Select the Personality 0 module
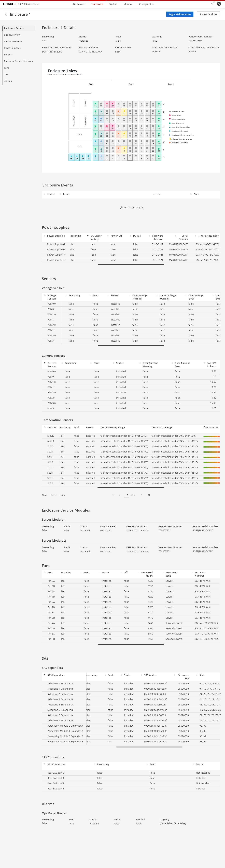The image size is (225, 868). click(x=74, y=121)
